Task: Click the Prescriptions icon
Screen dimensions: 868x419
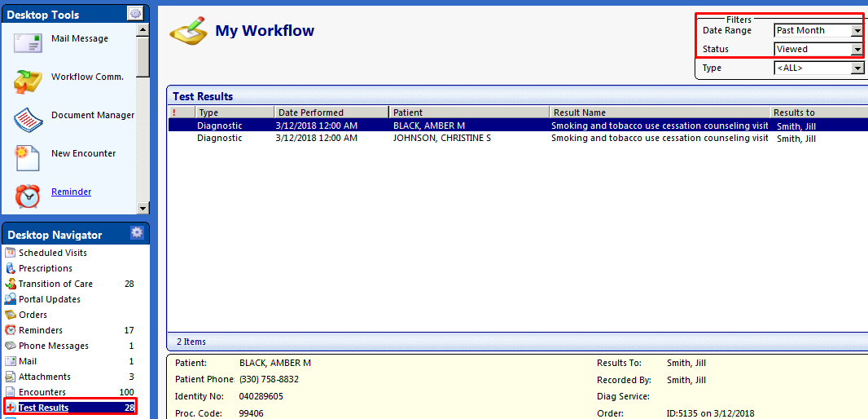Action: [10, 268]
